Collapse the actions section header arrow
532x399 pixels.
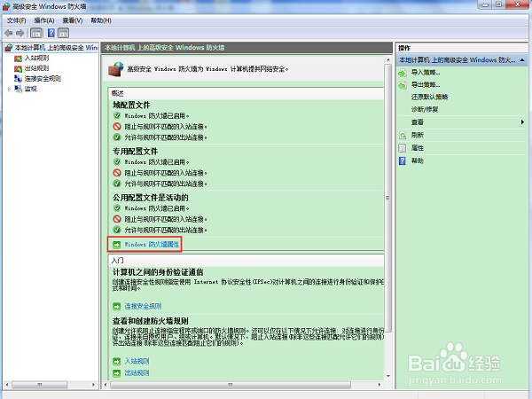pyautogui.click(x=522, y=60)
